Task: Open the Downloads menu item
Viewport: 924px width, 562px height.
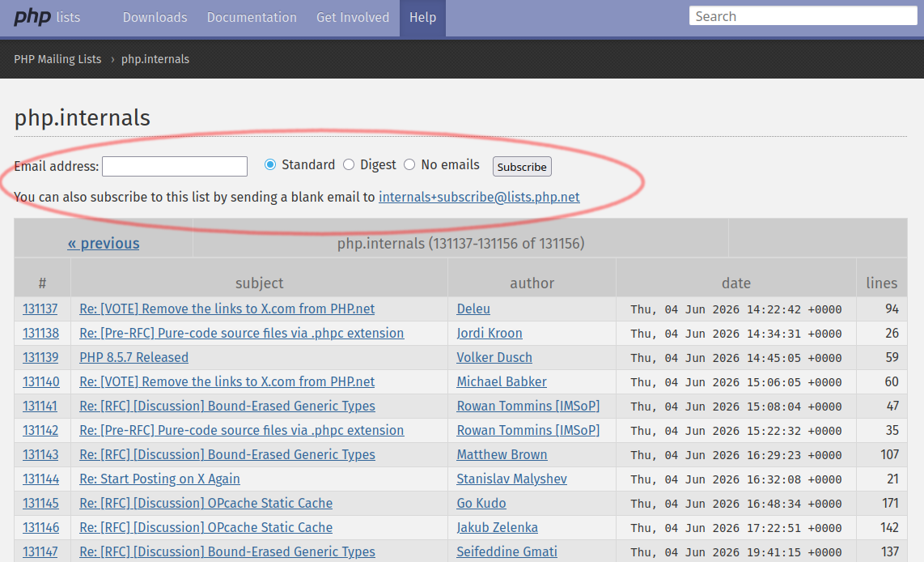Action: tap(155, 18)
